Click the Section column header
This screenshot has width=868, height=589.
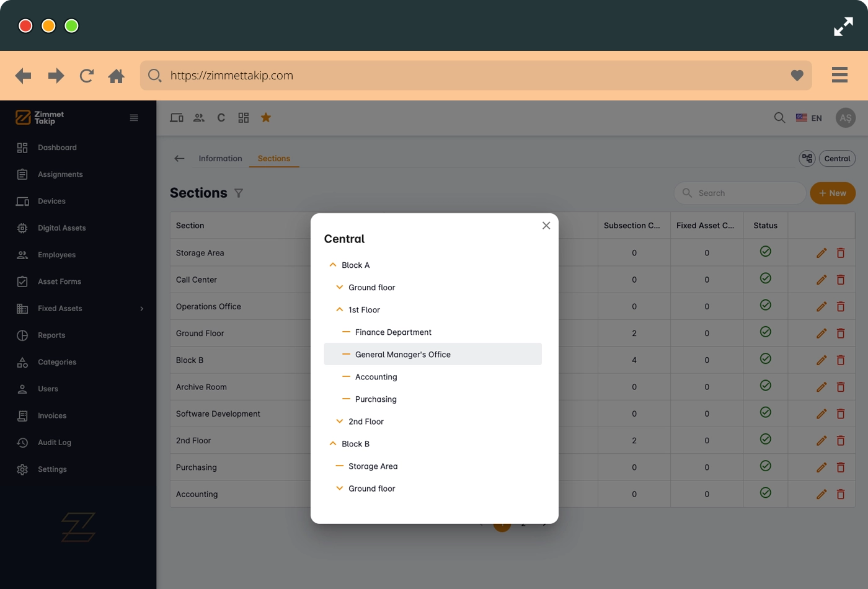(190, 226)
